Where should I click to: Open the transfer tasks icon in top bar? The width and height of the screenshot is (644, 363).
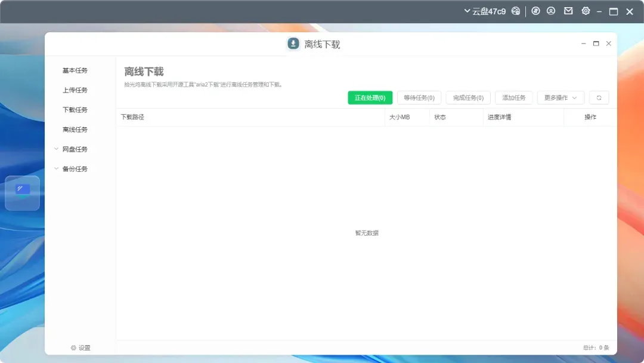coord(535,11)
